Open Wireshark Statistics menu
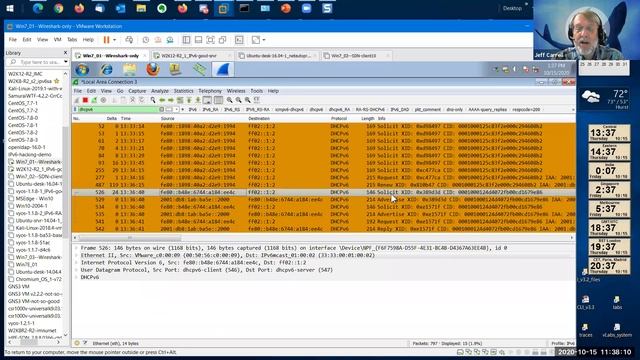 (183, 91)
